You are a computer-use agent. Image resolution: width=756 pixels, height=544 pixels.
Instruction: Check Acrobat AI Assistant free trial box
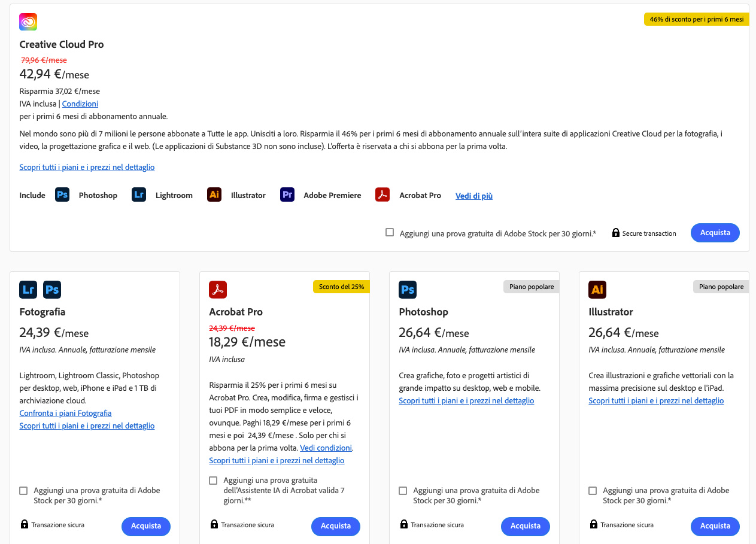coord(213,481)
